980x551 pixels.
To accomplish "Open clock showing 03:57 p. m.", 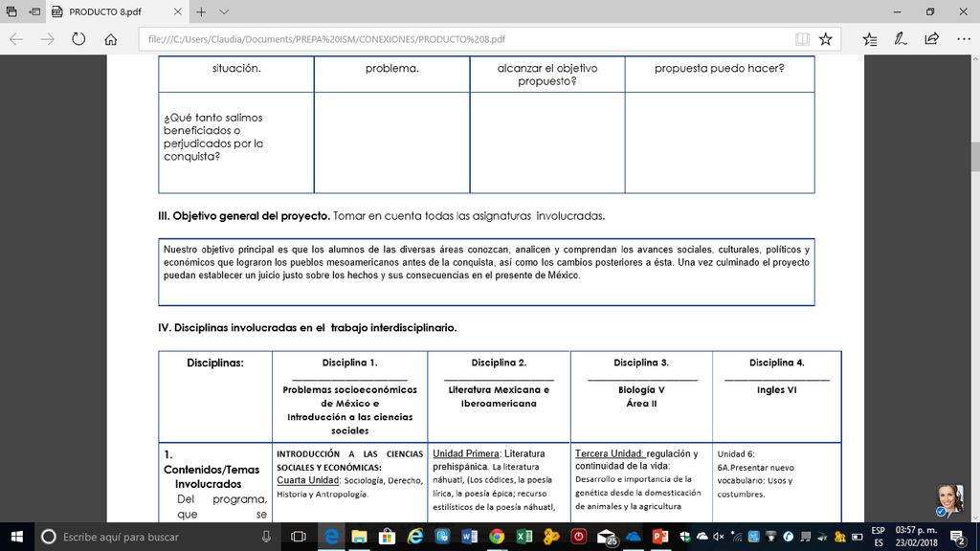I will pyautogui.click(x=916, y=537).
